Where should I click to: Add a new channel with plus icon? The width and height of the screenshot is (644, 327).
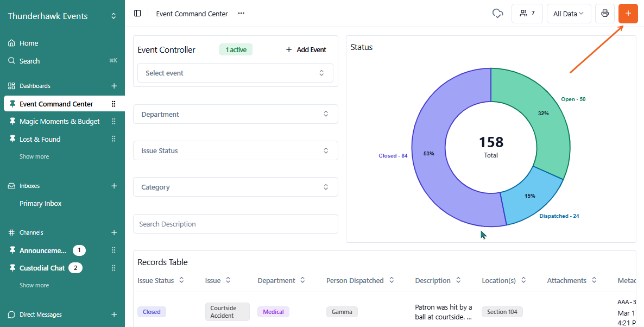(114, 232)
